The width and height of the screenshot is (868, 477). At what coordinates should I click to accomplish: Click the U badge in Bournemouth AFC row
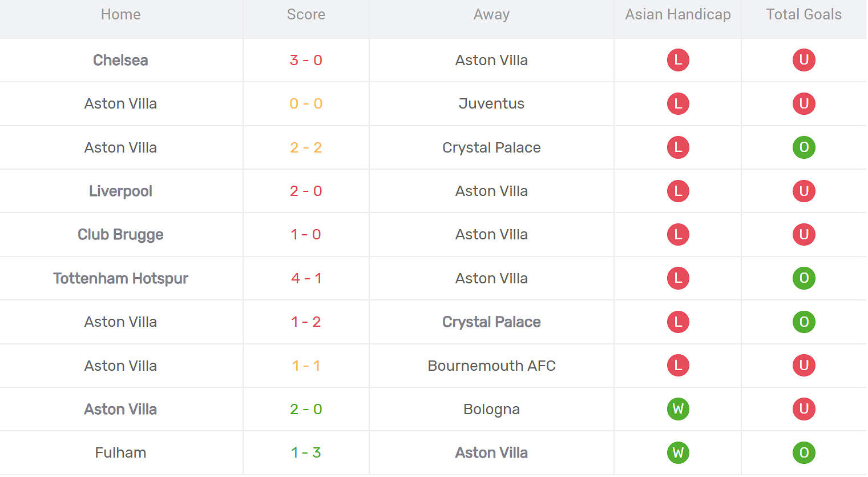(x=804, y=366)
